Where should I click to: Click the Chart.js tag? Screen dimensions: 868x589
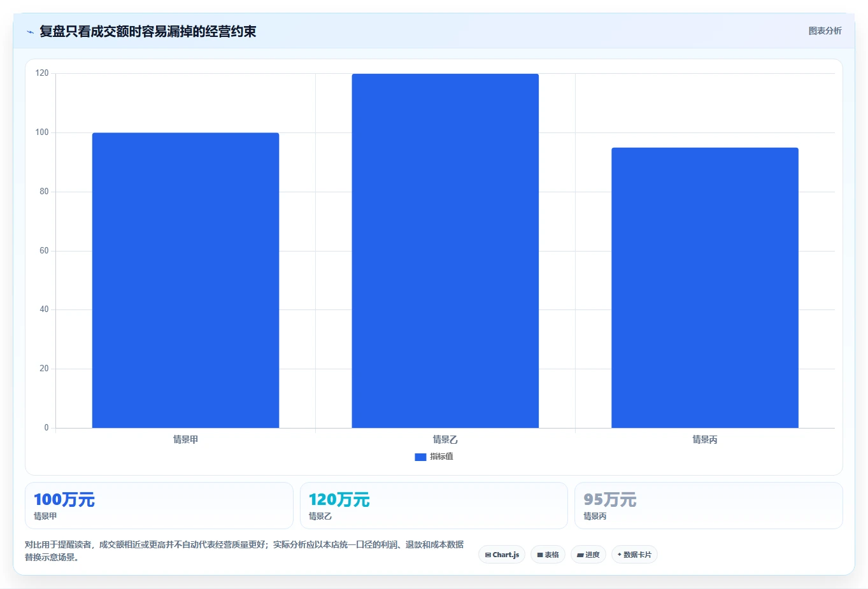[502, 555]
